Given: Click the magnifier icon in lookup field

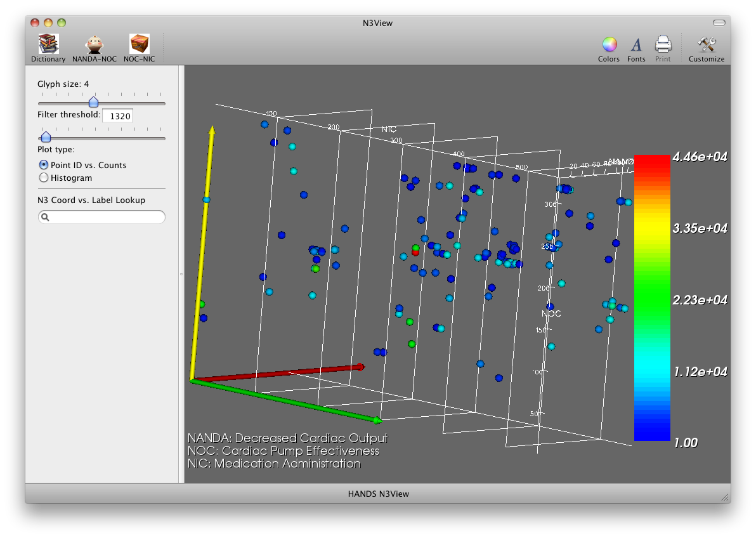Looking at the screenshot, I should [x=45, y=217].
